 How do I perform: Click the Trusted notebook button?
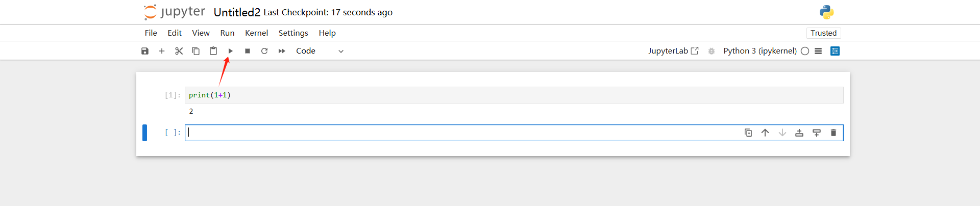coord(823,33)
